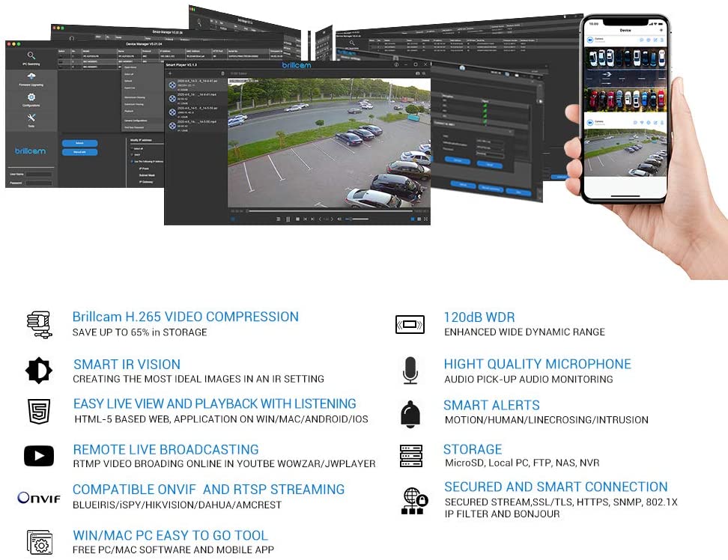The image size is (728, 560).
Task: Choose Select all in the device context menu
Action: click(x=129, y=74)
